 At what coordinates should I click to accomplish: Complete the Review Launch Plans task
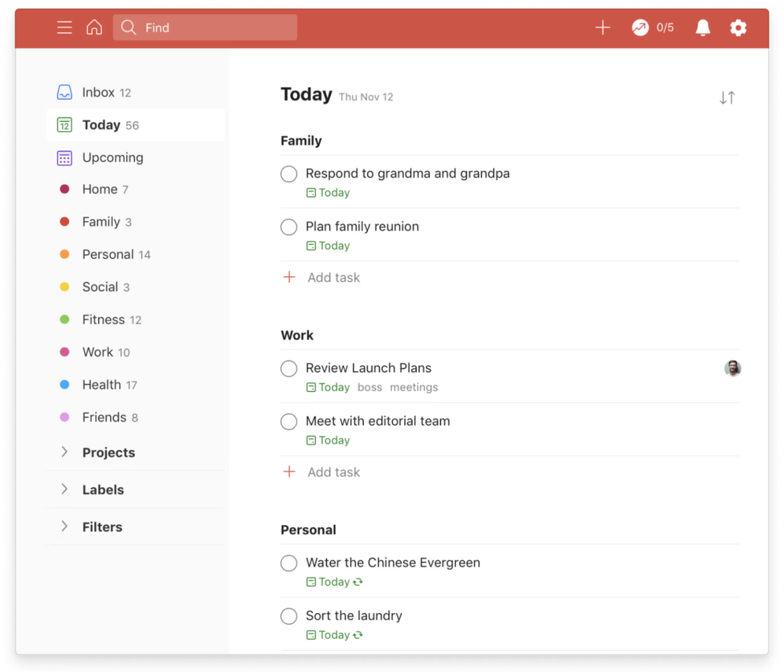click(288, 368)
